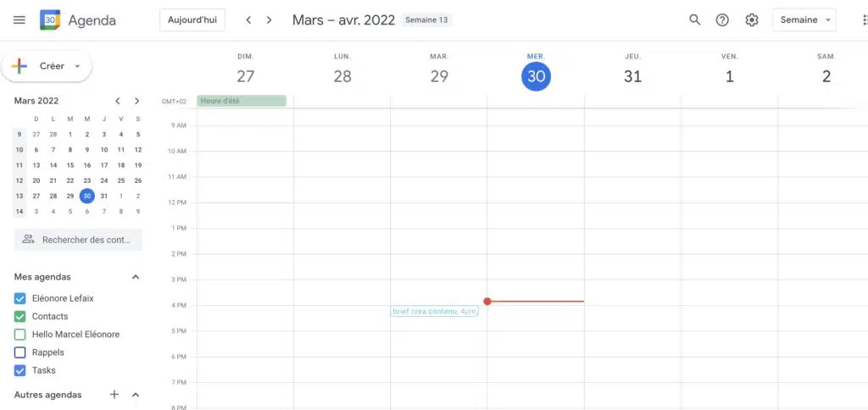Collapse the Autres agendas section
This screenshot has width=868, height=410.
136,395
